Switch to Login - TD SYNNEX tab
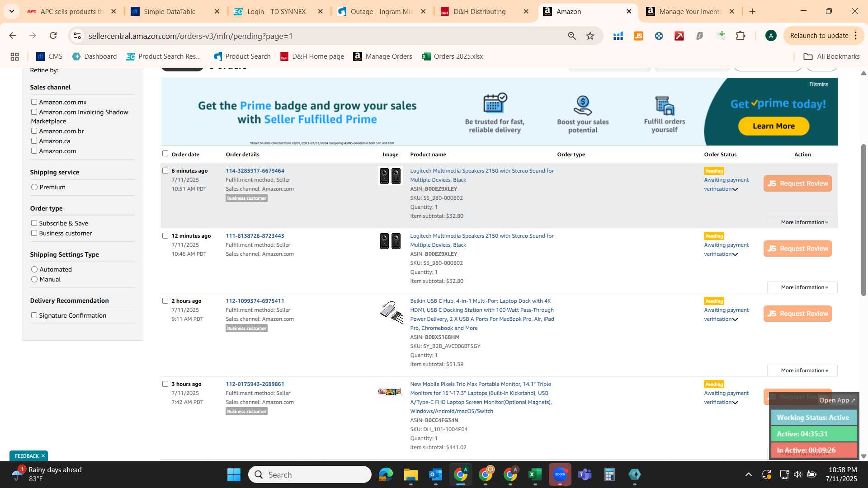The width and height of the screenshot is (868, 488). (277, 11)
